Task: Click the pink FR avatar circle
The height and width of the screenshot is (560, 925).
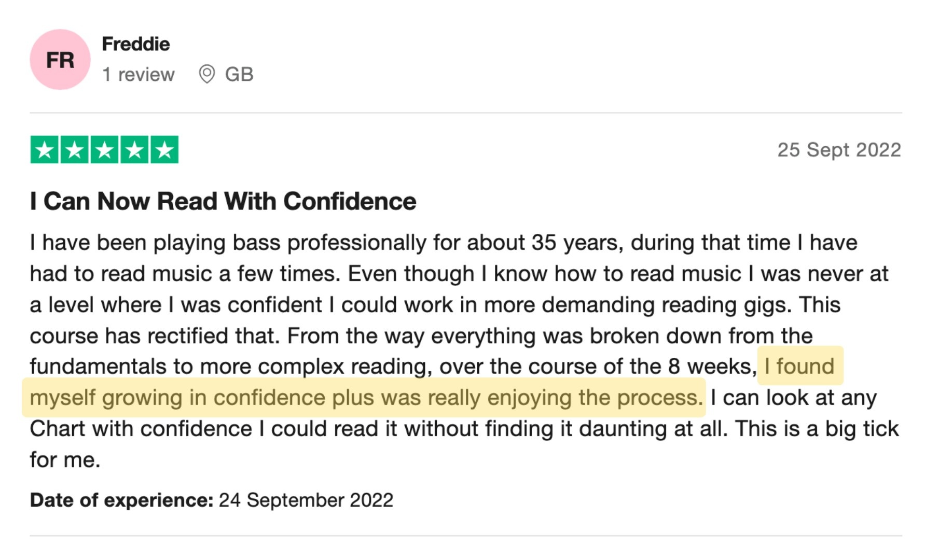Action: click(60, 60)
